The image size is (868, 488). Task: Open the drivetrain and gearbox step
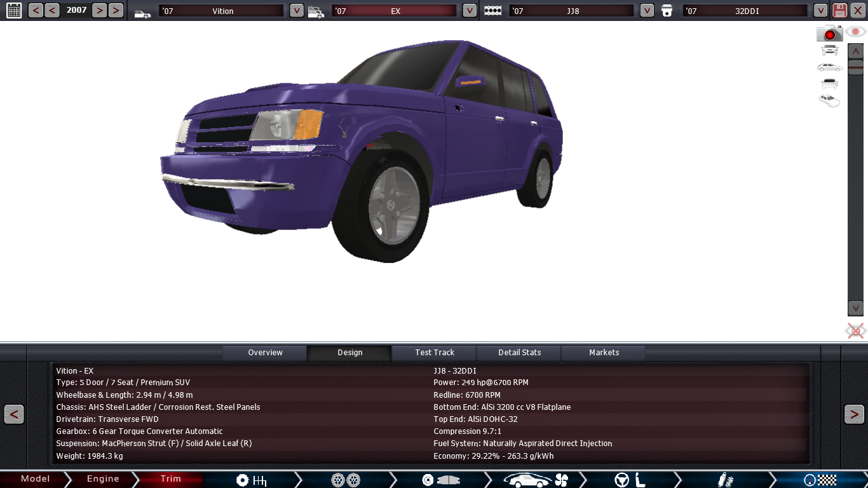pyautogui.click(x=251, y=480)
